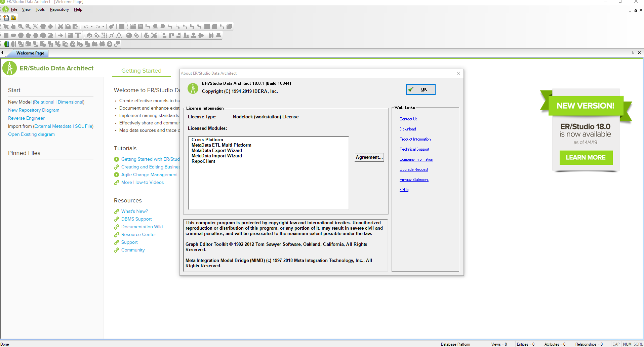This screenshot has height=347, width=644.
Task: Click New Repository Diagram link
Action: (34, 110)
